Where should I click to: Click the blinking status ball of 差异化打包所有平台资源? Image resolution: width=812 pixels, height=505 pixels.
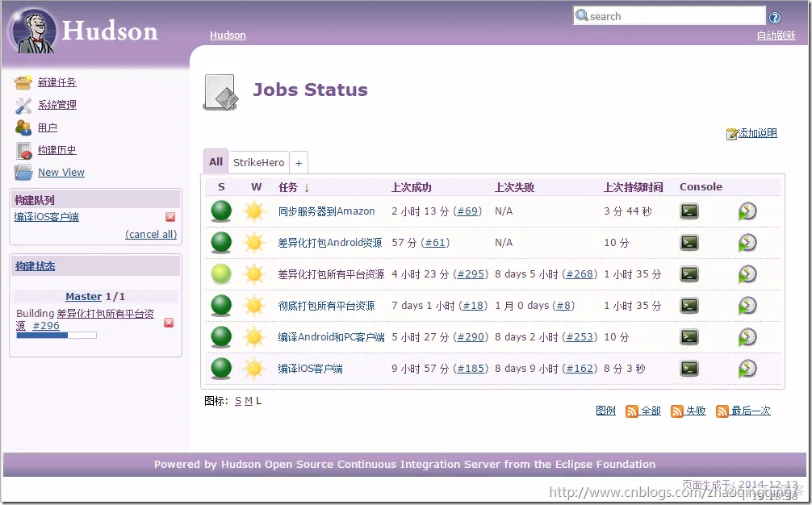(x=221, y=274)
